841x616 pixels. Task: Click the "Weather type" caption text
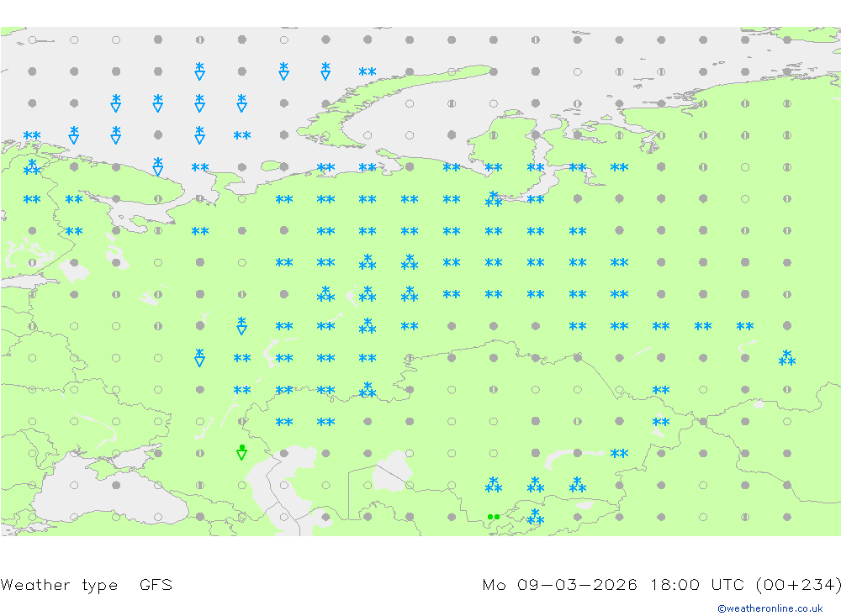(x=59, y=584)
